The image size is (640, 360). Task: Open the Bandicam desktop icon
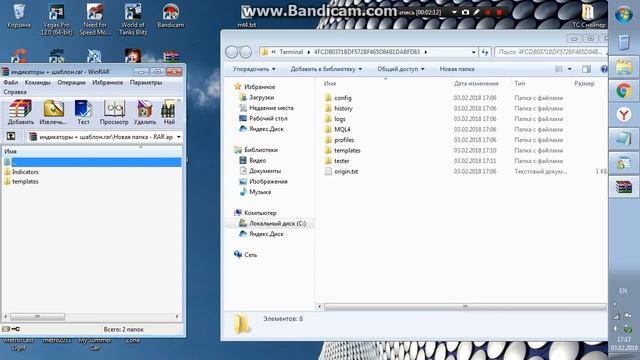(171, 16)
